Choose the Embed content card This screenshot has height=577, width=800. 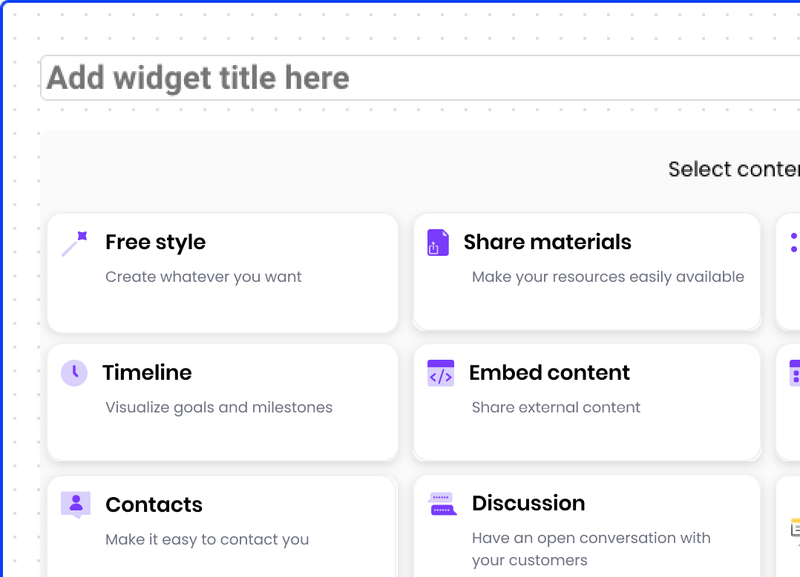click(x=586, y=402)
